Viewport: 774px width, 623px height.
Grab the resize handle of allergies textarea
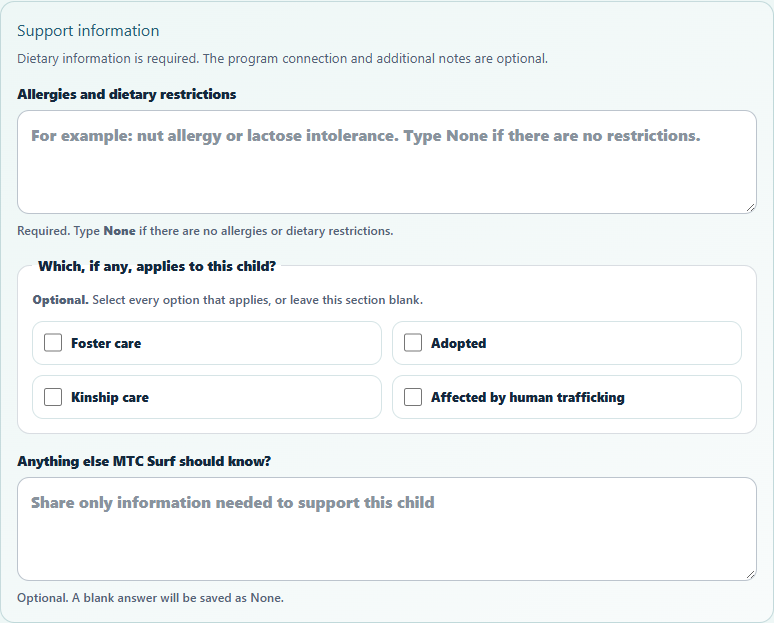pos(750,208)
